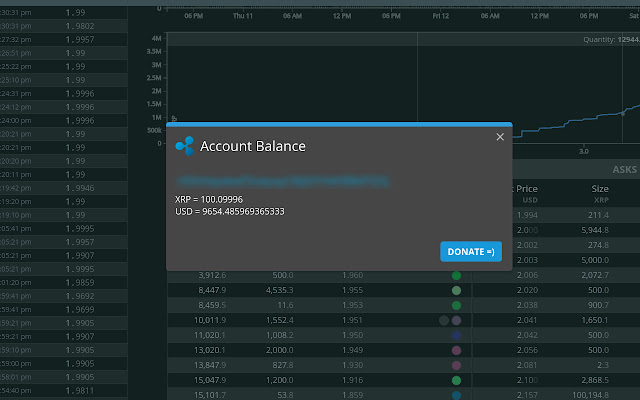Select the bid total 3,912.6
The height and width of the screenshot is (400, 640).
coord(212,275)
